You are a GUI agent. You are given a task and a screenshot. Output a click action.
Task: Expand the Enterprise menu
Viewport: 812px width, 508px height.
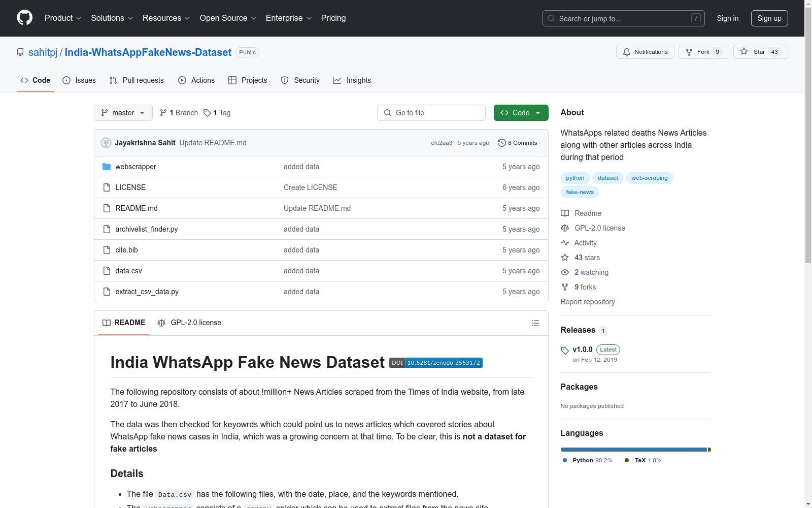click(x=289, y=18)
